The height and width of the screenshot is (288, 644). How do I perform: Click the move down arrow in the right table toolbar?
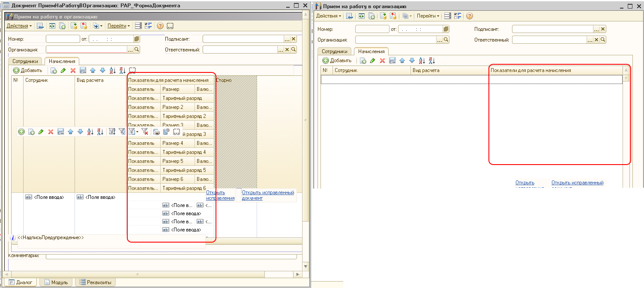click(x=412, y=60)
